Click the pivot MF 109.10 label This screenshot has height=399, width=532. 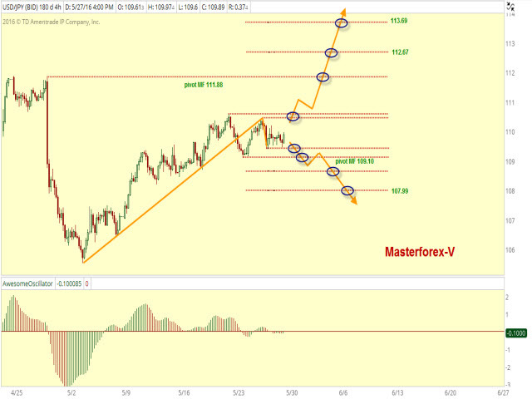(354, 161)
